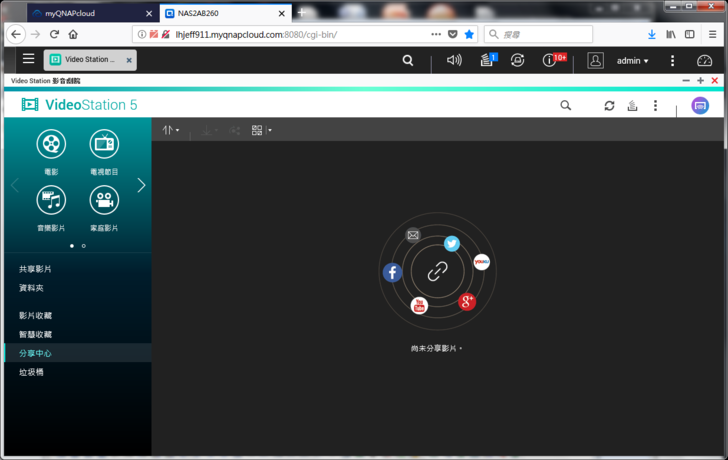Image resolution: width=728 pixels, height=460 pixels.
Task: Expand the admin user dropdown
Action: pyautogui.click(x=633, y=61)
